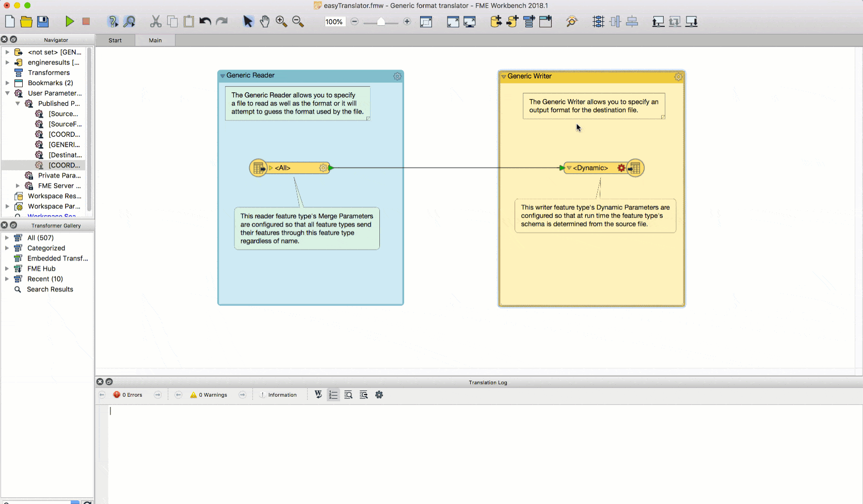
Task: Click the Add Writer icon
Action: (513, 22)
